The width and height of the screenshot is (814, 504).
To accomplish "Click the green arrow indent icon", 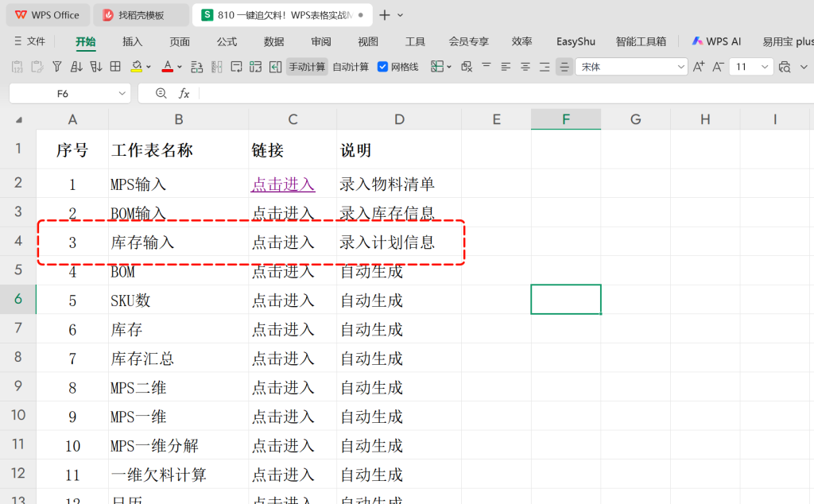I will point(275,67).
